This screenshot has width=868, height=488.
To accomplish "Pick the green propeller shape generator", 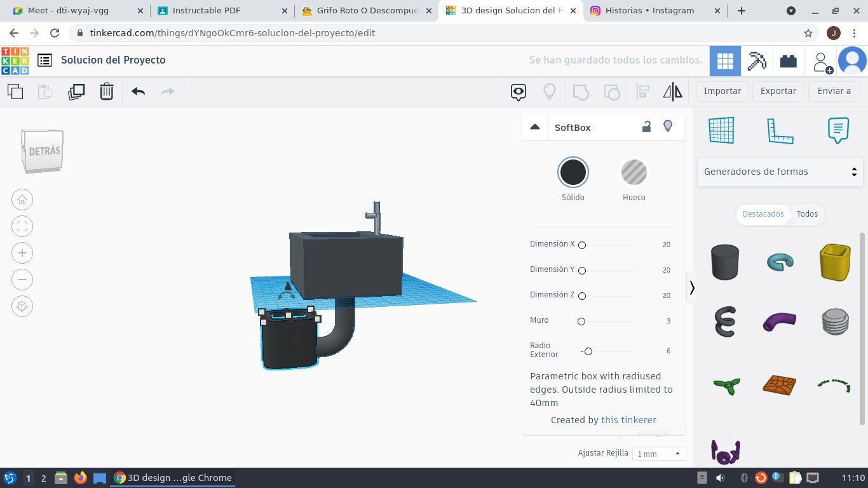I will click(x=726, y=385).
